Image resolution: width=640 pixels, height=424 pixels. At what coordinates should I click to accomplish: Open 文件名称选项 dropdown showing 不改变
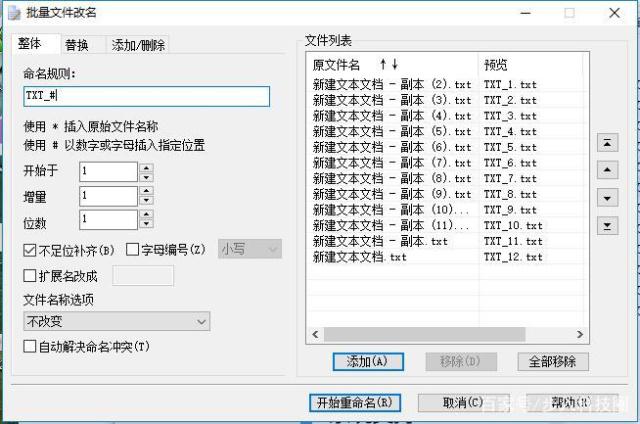pos(117,321)
